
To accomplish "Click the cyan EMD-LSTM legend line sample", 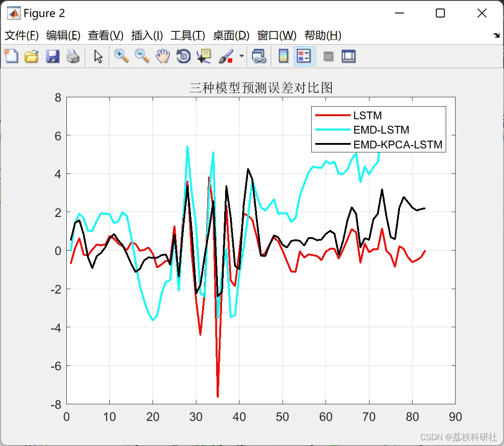I will click(x=333, y=130).
